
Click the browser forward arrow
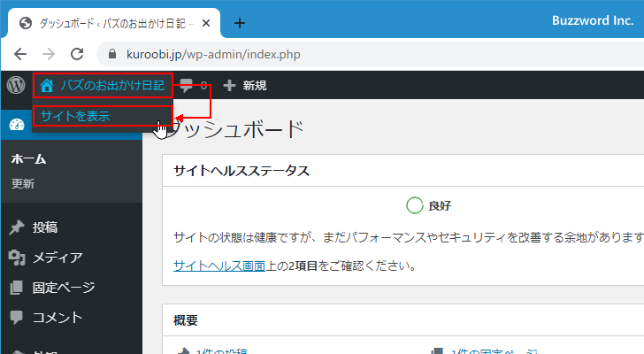tap(49, 54)
